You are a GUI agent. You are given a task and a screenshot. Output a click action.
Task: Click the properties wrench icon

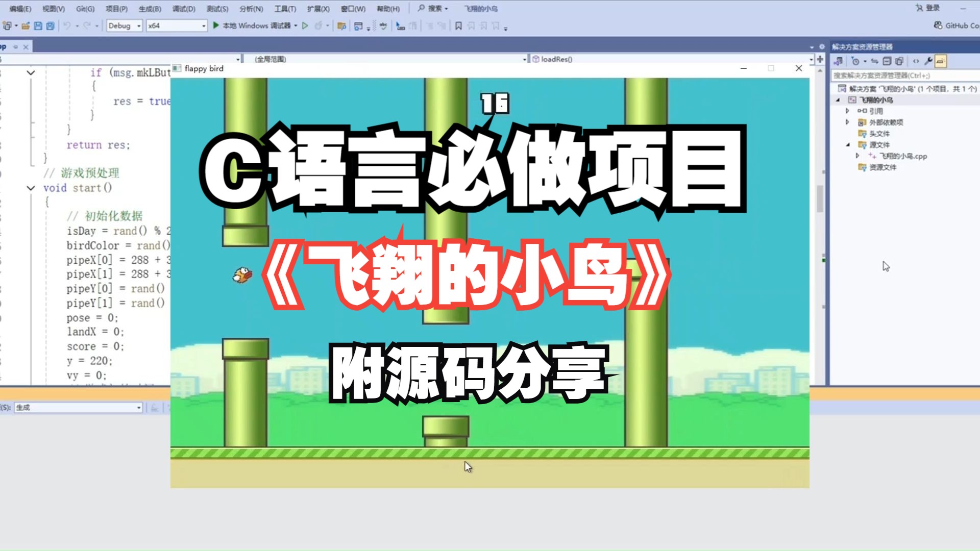[928, 61]
